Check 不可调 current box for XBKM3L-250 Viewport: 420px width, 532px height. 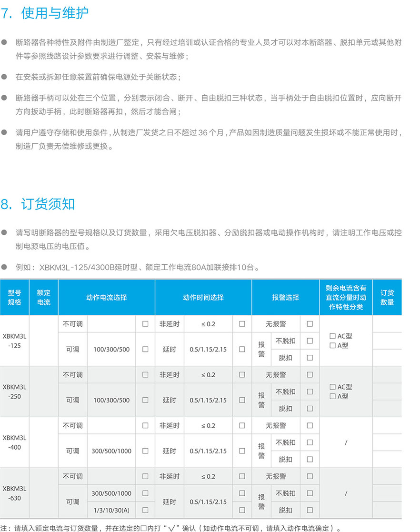pyautogui.click(x=145, y=375)
